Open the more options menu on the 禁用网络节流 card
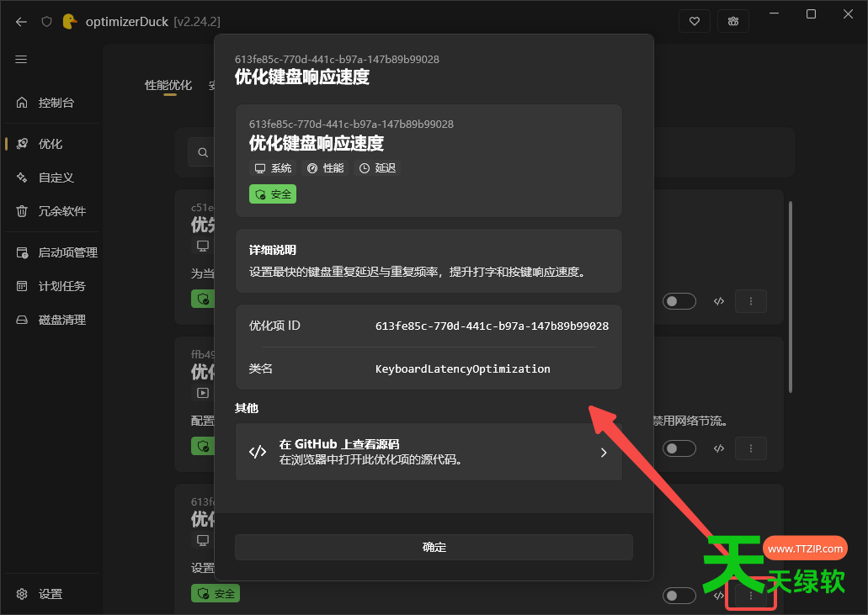The image size is (868, 615). (x=751, y=448)
